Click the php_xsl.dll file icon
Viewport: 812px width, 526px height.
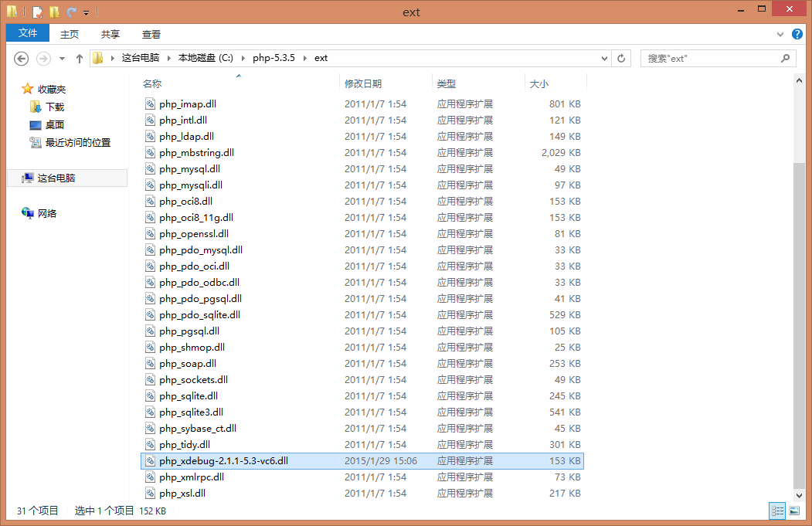click(x=150, y=493)
